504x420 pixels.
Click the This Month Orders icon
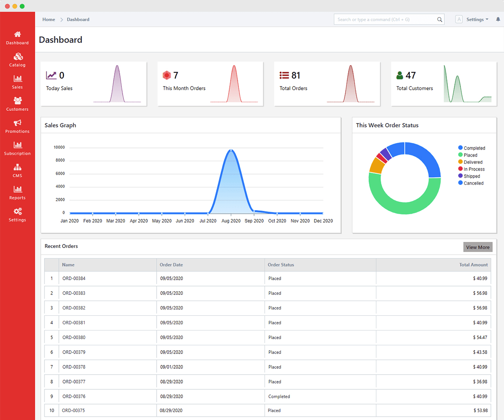(167, 76)
